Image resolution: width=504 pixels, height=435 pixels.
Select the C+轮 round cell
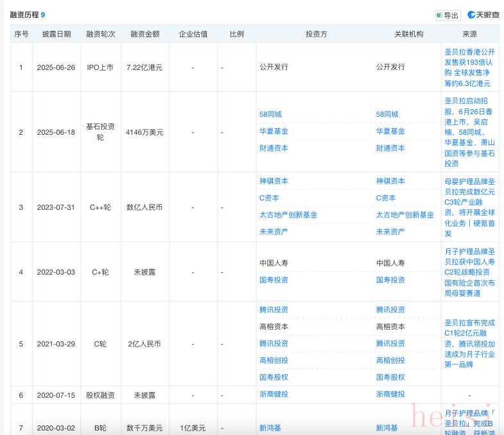100,273
